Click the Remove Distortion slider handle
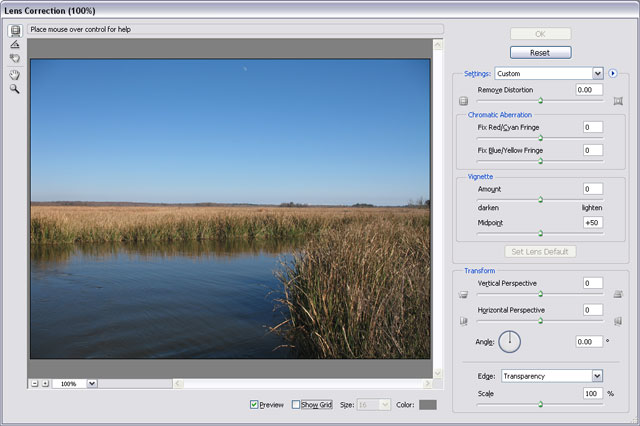The image size is (640, 426). point(540,100)
